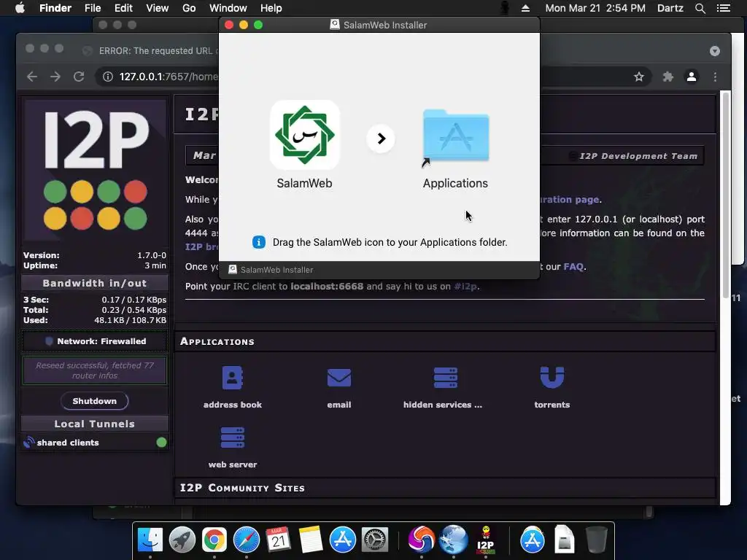Image resolution: width=747 pixels, height=560 pixels.
Task: Open the File menu
Action: [93, 8]
